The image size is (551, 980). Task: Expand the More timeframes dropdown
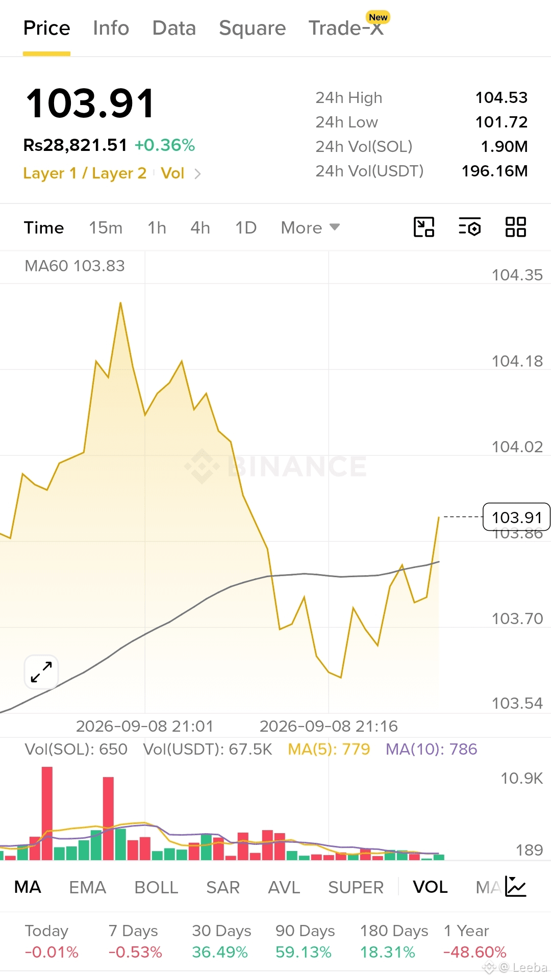coord(310,227)
